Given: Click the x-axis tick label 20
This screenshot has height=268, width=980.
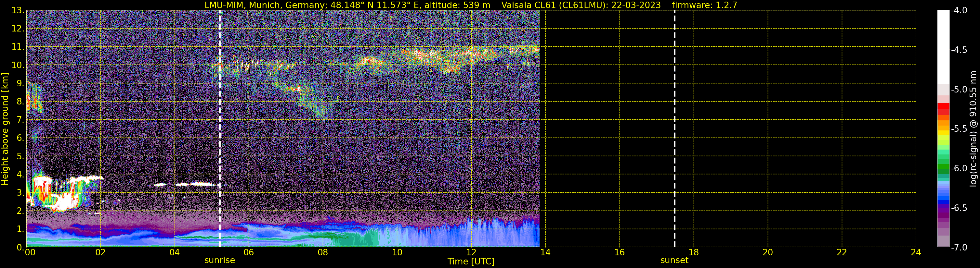Looking at the screenshot, I should (768, 252).
